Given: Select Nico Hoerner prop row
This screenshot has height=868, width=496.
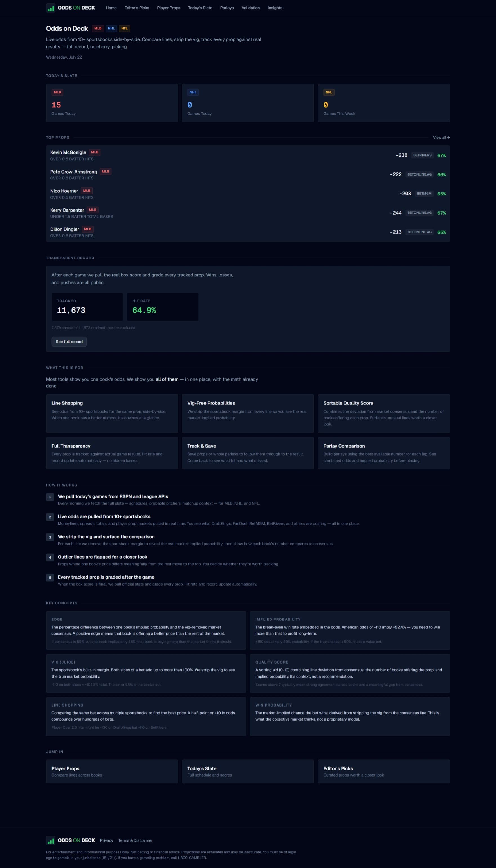Looking at the screenshot, I should pos(248,194).
